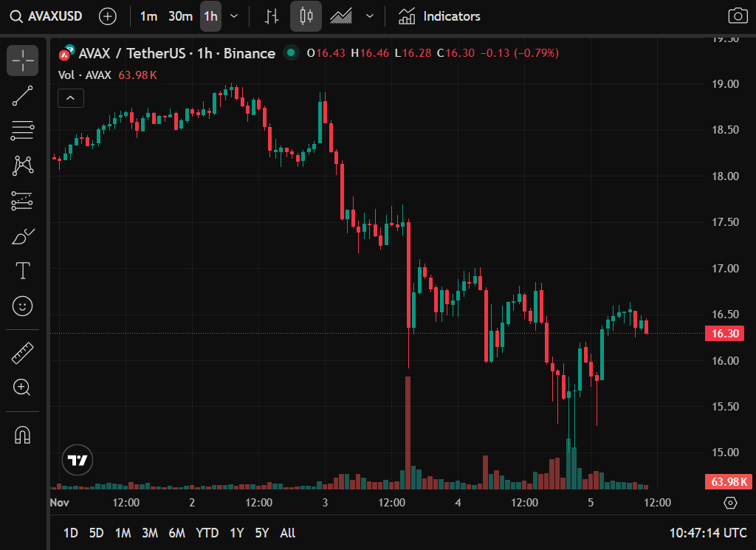The image size is (756, 550).
Task: Collapse the indicator legend chevron
Action: [x=71, y=97]
